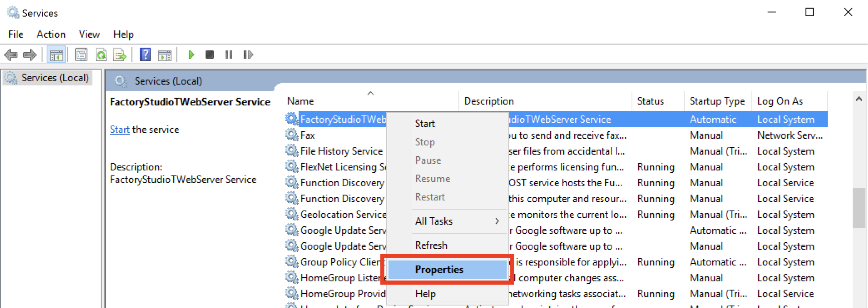
Task: Click the gear icon of FactoryStudioTWebServer row
Action: pyautogui.click(x=292, y=119)
